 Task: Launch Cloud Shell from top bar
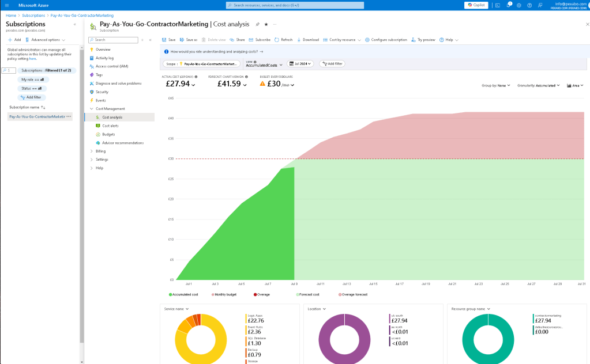(x=498, y=5)
